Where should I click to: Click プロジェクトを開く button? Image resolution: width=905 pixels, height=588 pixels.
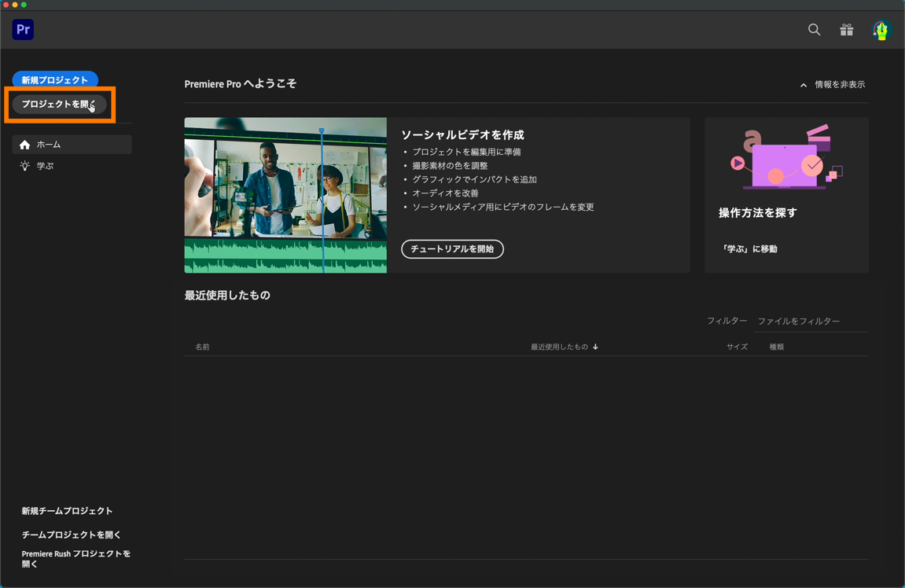click(x=59, y=105)
